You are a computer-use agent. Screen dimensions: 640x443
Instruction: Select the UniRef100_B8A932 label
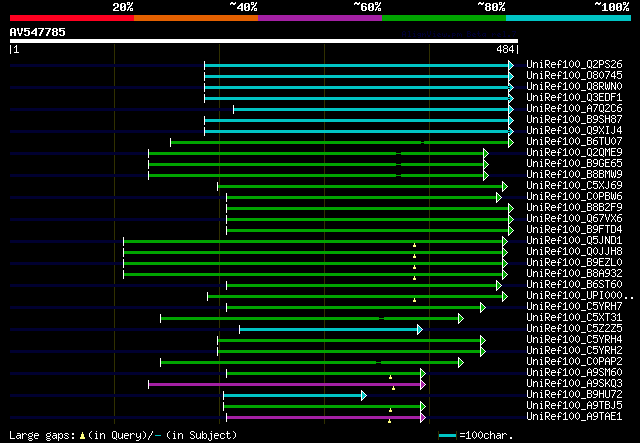tap(574, 274)
